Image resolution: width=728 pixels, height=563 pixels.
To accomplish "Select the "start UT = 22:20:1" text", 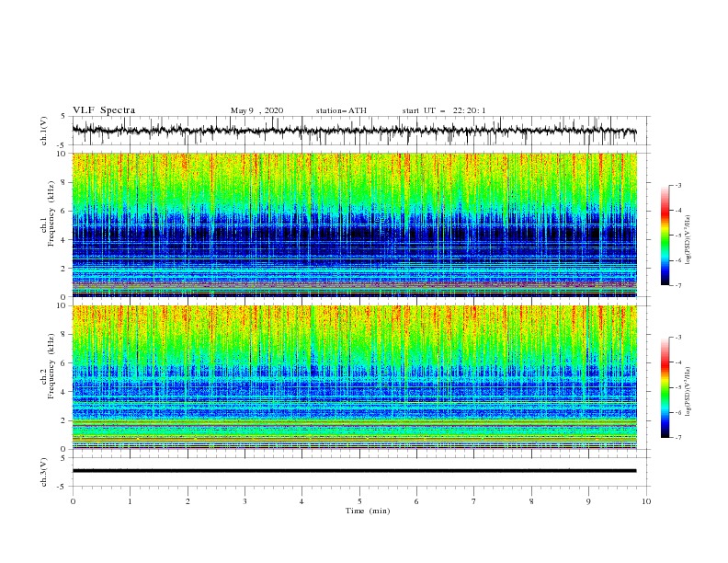I will click(x=444, y=110).
